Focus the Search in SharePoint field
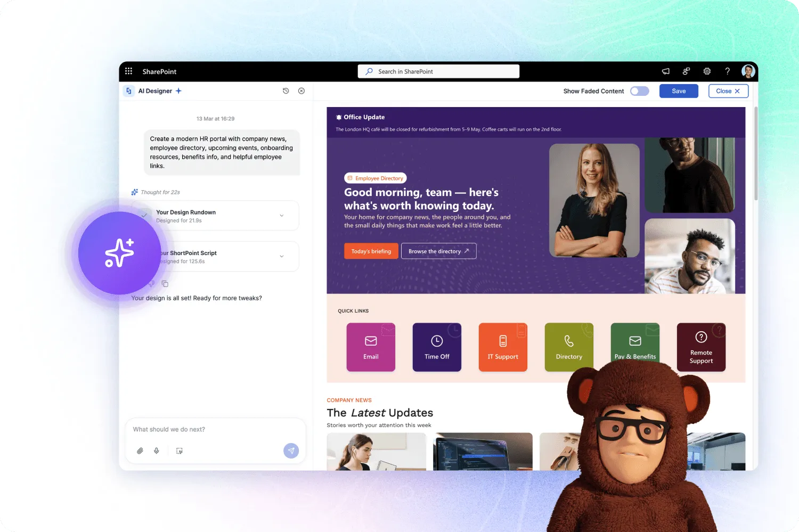Screen dimensions: 799x532 (438, 71)
